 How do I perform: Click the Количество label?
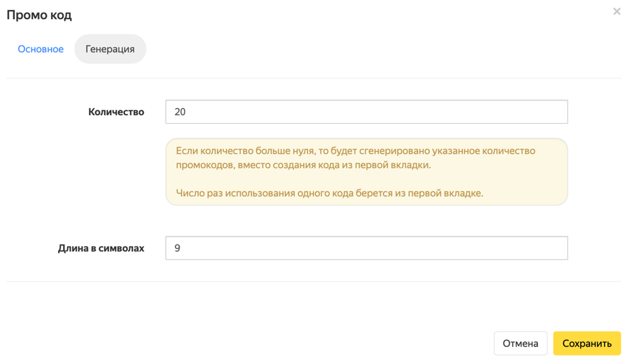tap(116, 112)
